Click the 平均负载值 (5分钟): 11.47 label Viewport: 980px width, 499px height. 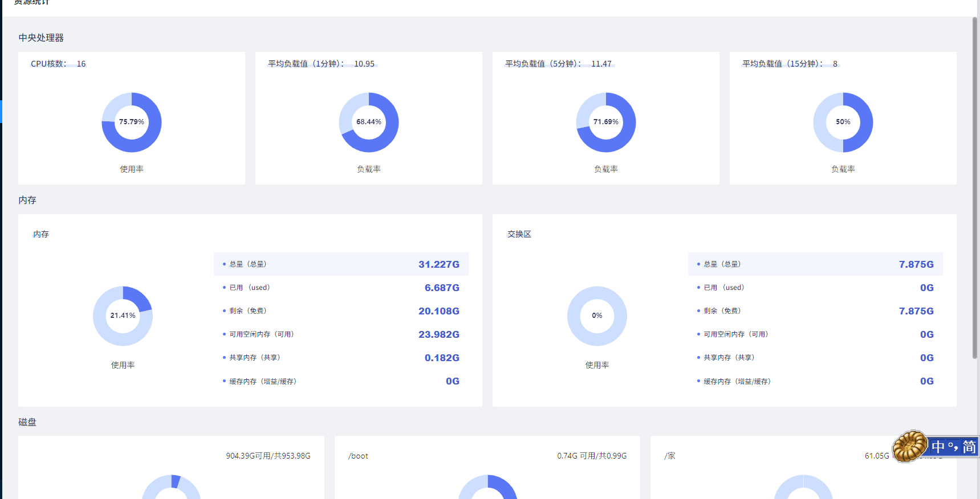[x=559, y=64]
